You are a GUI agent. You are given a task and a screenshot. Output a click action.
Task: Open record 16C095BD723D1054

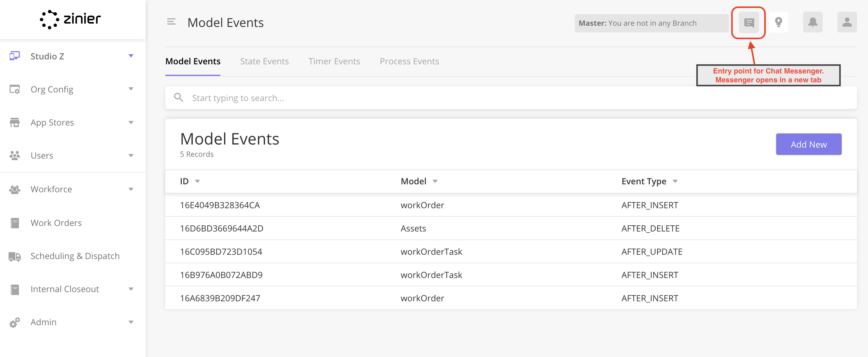[511, 251]
